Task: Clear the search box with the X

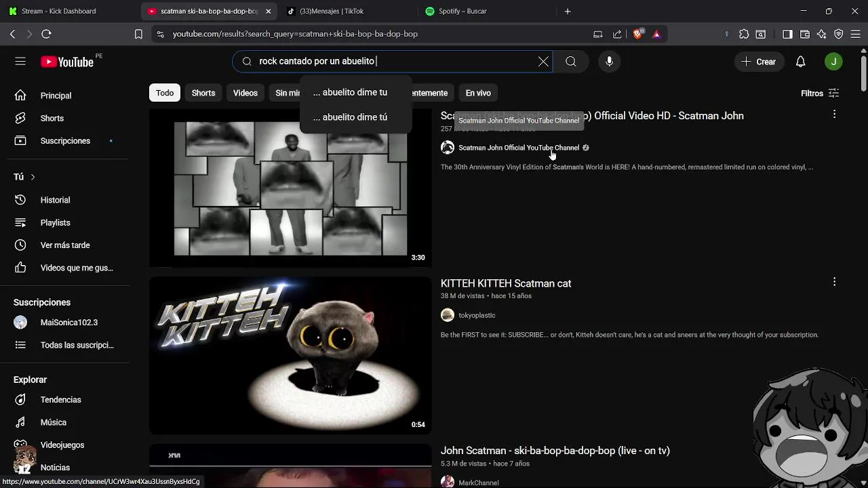Action: coord(543,62)
